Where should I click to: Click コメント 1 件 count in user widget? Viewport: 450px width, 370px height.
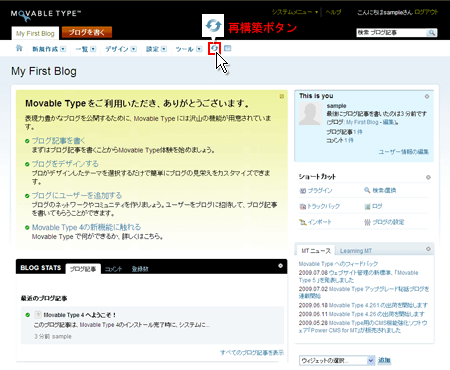click(x=340, y=140)
